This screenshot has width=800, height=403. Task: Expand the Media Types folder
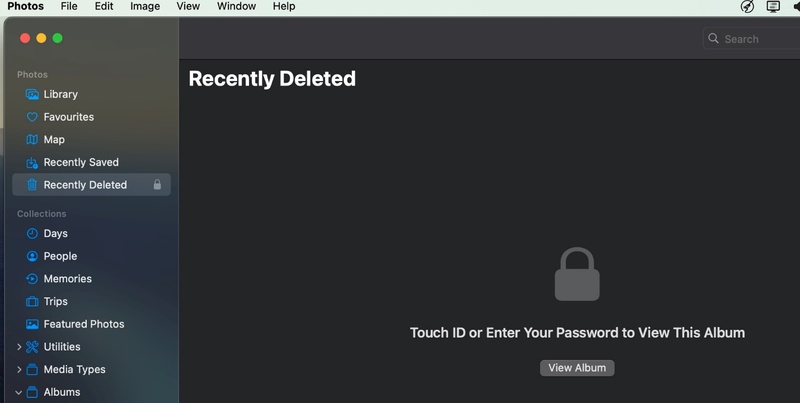[19, 370]
